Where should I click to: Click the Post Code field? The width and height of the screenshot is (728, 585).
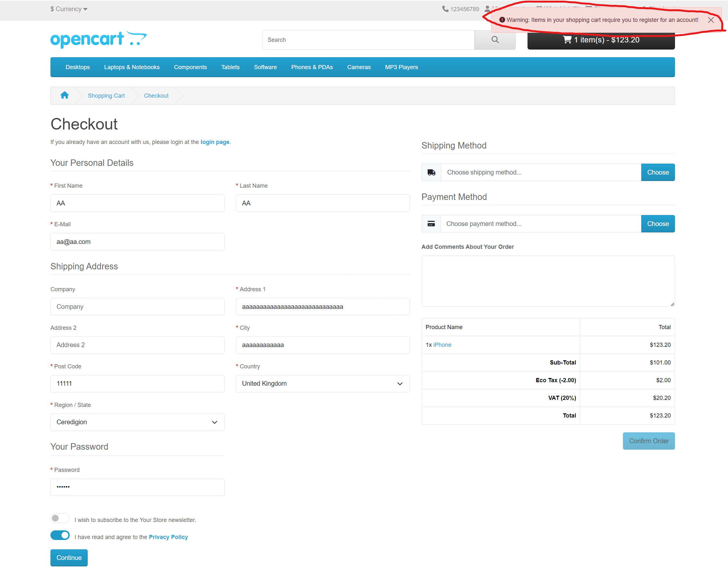click(x=137, y=384)
